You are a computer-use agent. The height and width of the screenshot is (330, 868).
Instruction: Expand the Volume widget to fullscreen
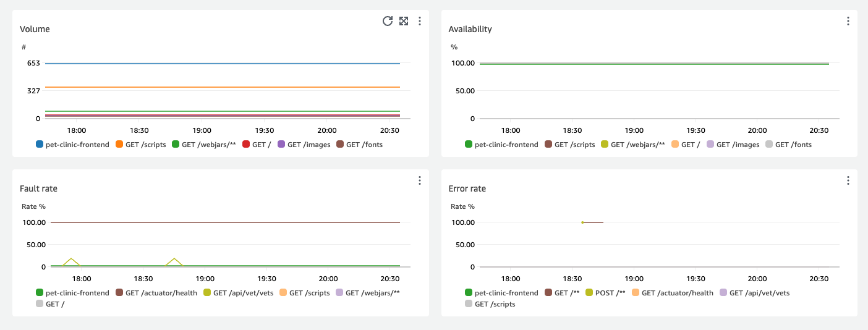[404, 21]
